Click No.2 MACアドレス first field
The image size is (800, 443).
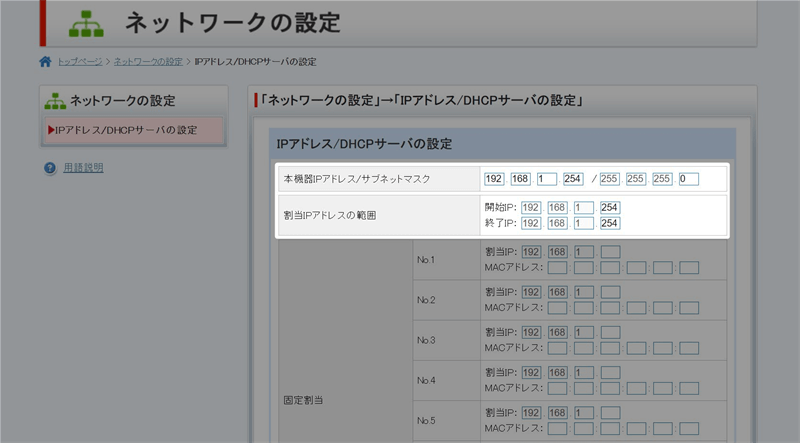(x=557, y=308)
